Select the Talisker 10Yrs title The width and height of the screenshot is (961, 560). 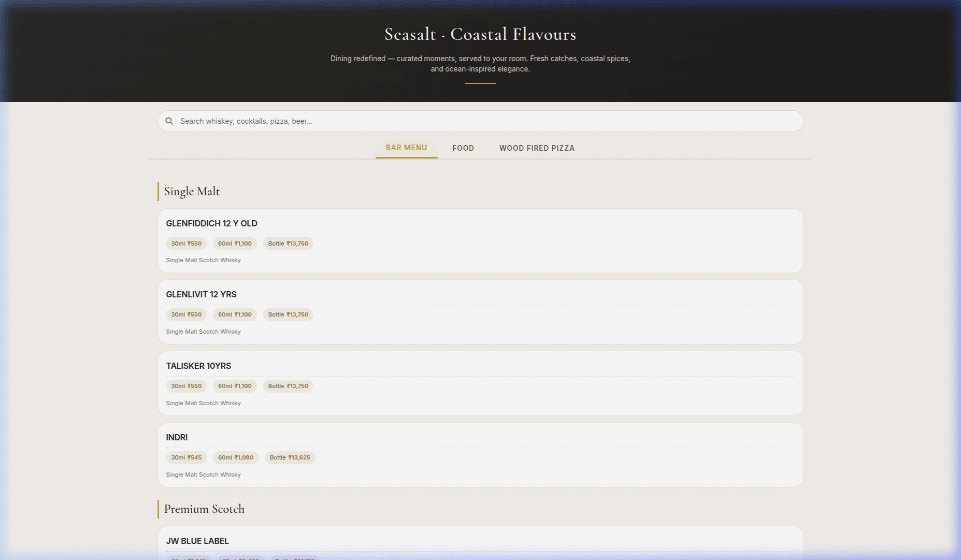tap(198, 366)
